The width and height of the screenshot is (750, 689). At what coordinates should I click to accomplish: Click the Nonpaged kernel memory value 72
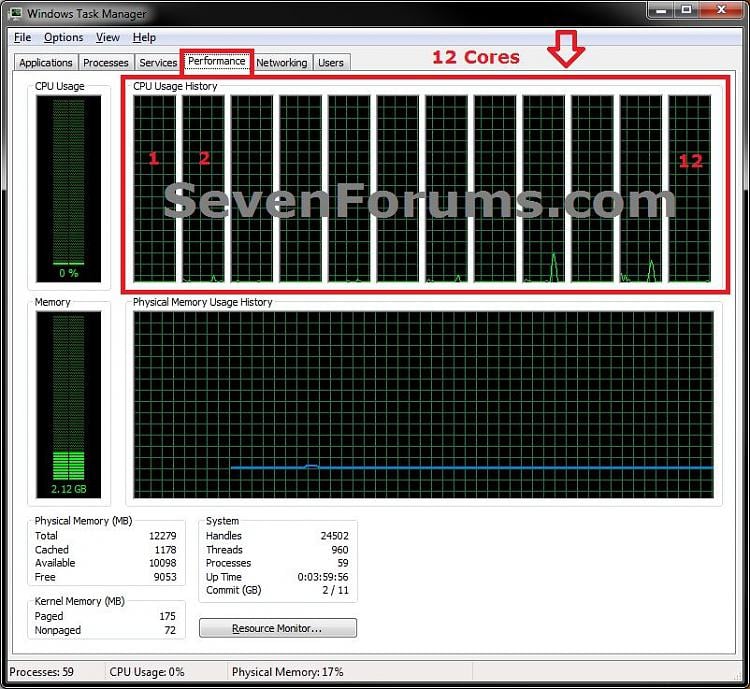point(170,630)
